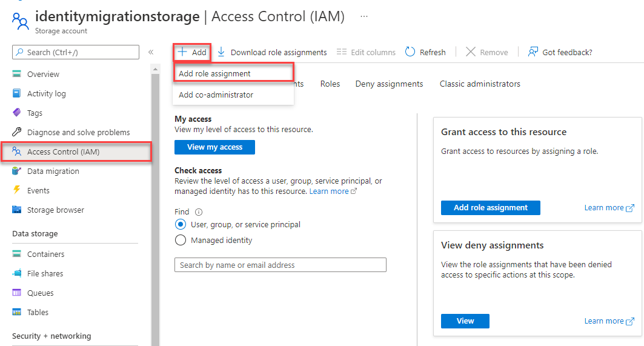644x346 pixels.
Task: Click the Data storage heading
Action: tap(35, 233)
